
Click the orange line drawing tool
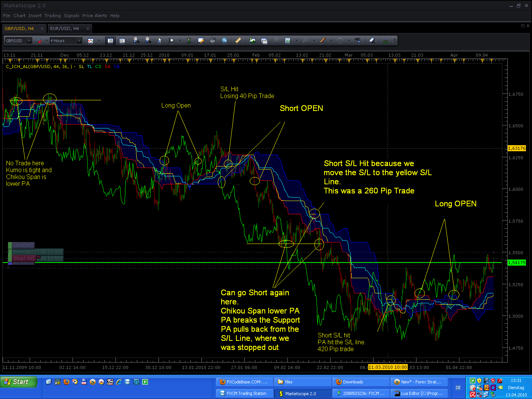(x=323, y=40)
